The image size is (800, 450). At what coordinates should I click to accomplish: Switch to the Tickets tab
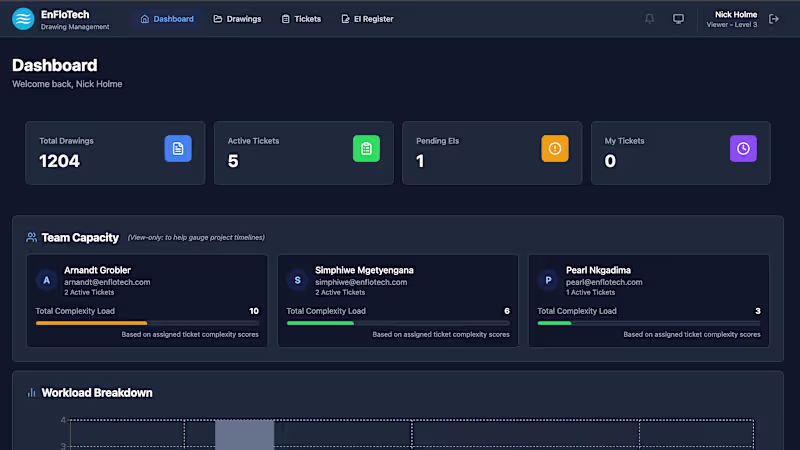tap(301, 19)
